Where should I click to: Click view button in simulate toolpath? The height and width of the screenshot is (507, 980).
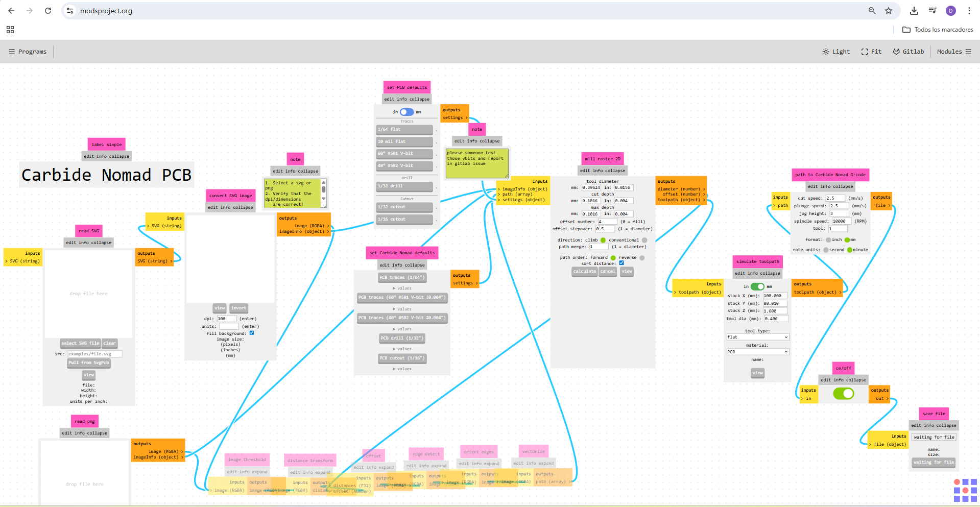[x=758, y=373]
